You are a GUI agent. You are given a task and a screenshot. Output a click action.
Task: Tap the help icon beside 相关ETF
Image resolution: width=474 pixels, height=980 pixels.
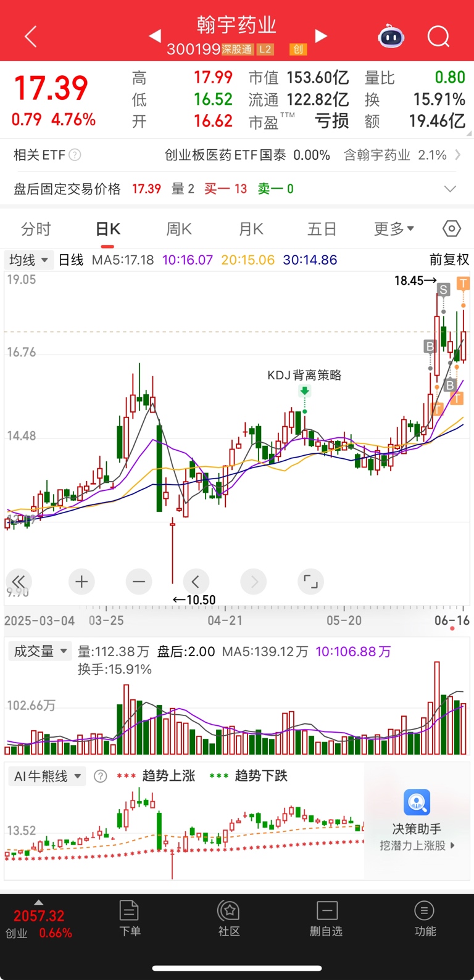coord(75,155)
